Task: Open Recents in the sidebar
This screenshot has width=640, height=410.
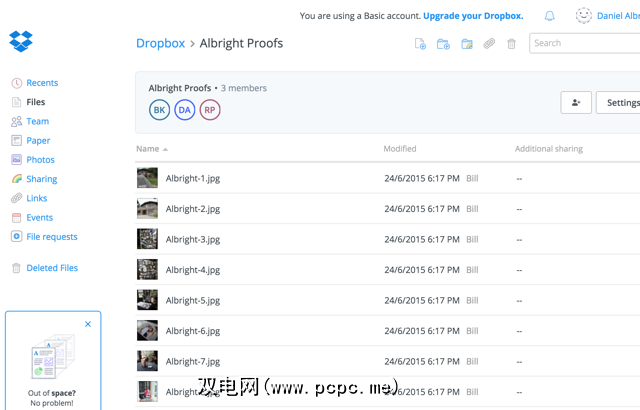Action: pos(42,83)
